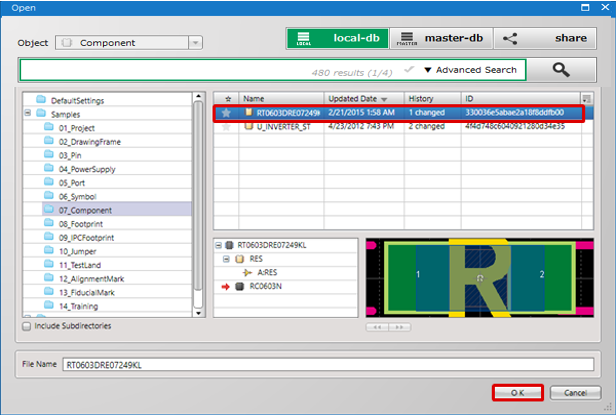Toggle the favorites star column header
Screen dimensions: 616x417
(226, 99)
